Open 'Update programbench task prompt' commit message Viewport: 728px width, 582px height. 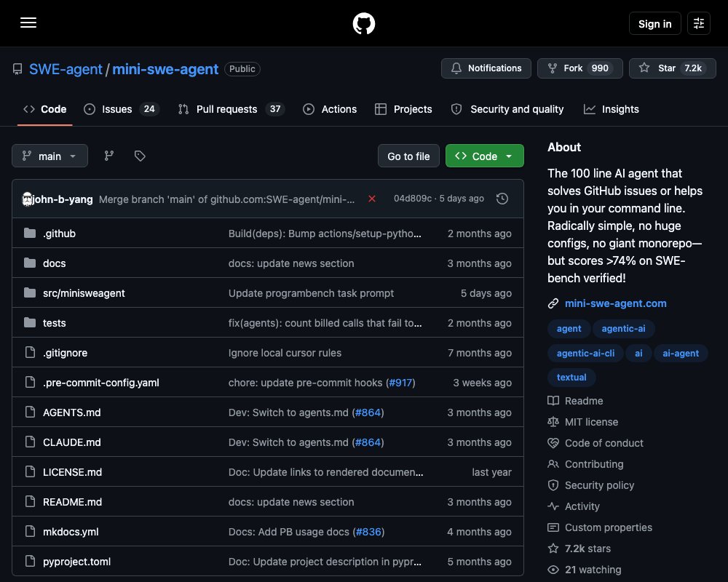click(x=311, y=293)
